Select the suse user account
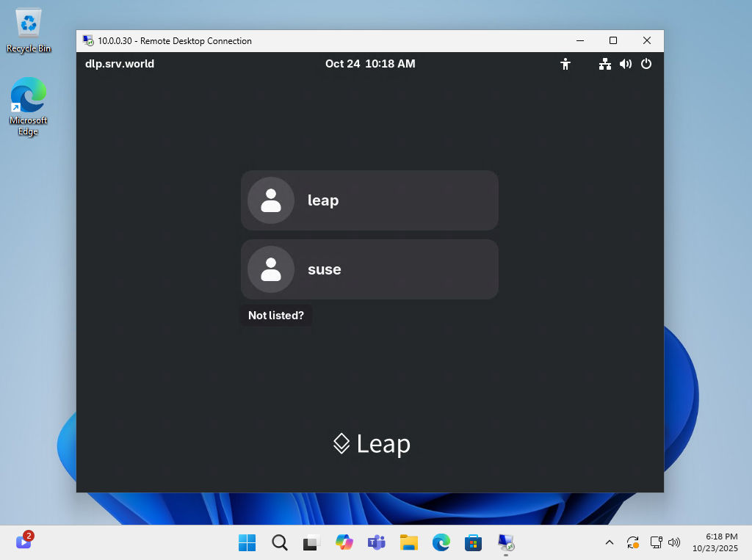This screenshot has width=752, height=560. coord(369,269)
